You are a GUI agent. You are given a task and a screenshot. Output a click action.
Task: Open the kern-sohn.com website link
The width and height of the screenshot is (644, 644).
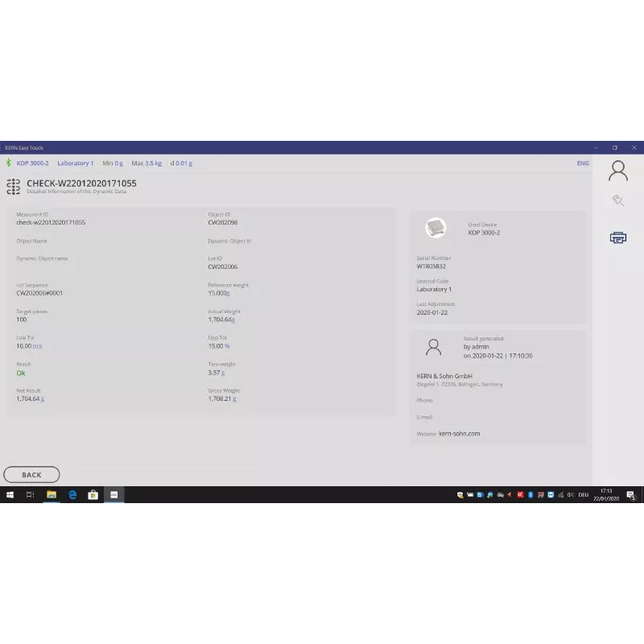point(459,434)
